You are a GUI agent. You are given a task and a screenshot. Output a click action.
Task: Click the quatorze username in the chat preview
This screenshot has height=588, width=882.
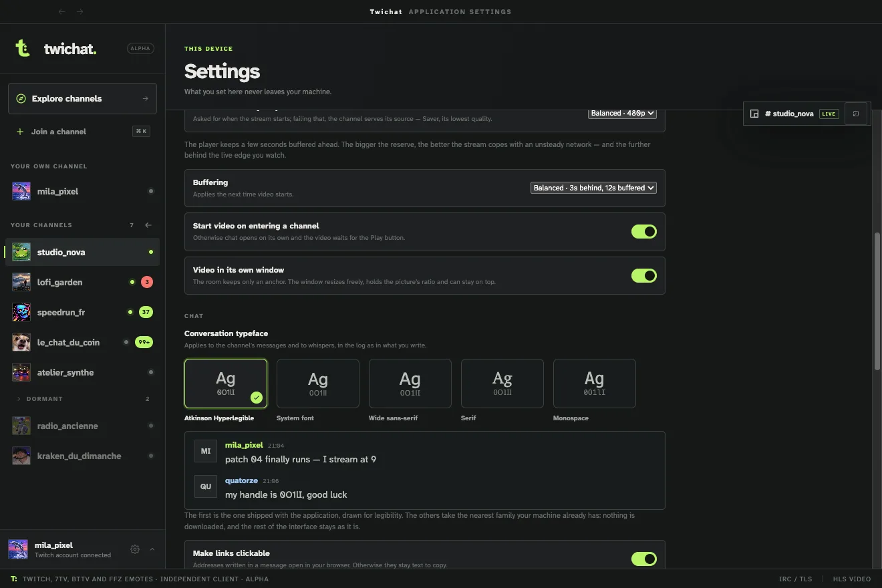[x=241, y=480]
